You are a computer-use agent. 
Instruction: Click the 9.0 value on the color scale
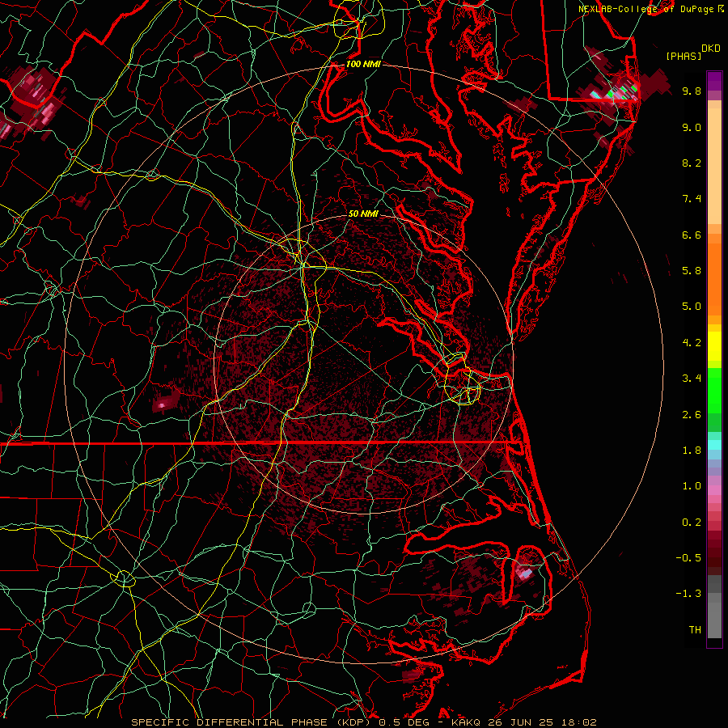click(x=692, y=127)
